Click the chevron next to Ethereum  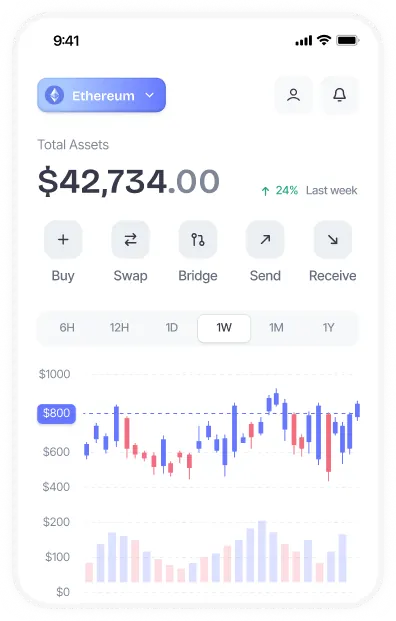(149, 95)
